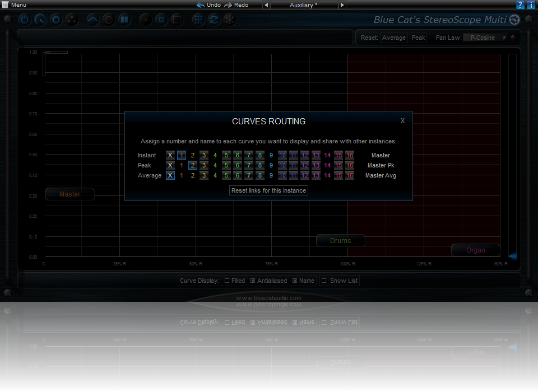Click the gear settings icon in toolbar

click(56, 20)
